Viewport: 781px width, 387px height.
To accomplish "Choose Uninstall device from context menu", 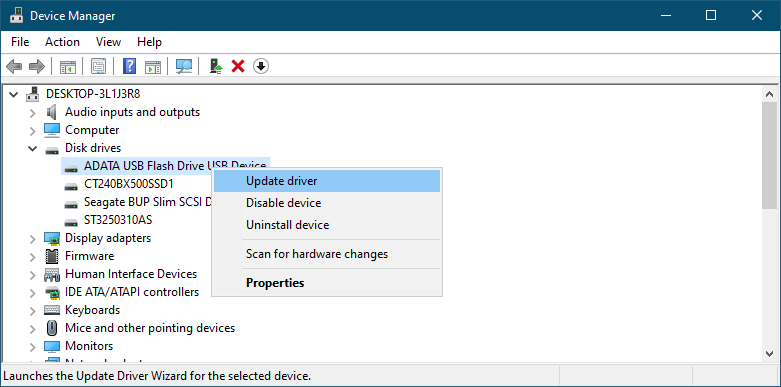I will point(327,225).
